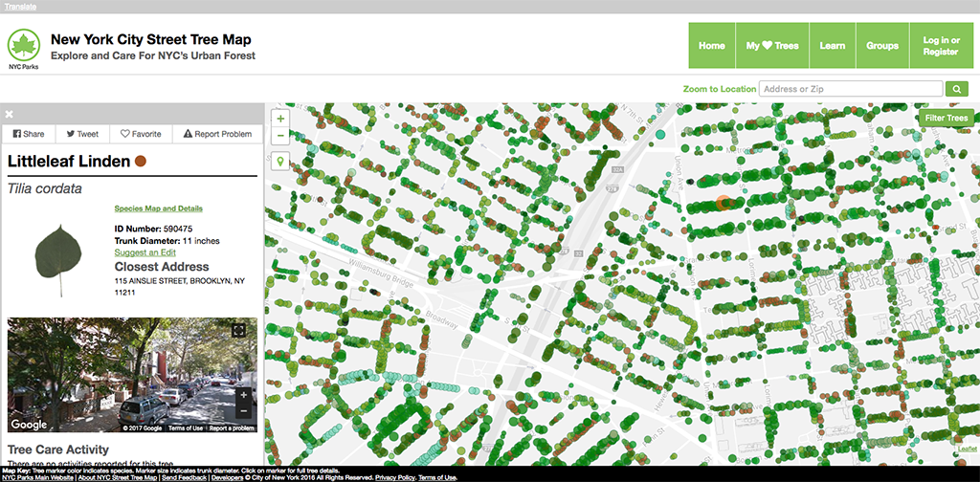Viewport: 980px width, 482px height.
Task: Click the 115 Ainslie Street address text
Action: (x=179, y=287)
